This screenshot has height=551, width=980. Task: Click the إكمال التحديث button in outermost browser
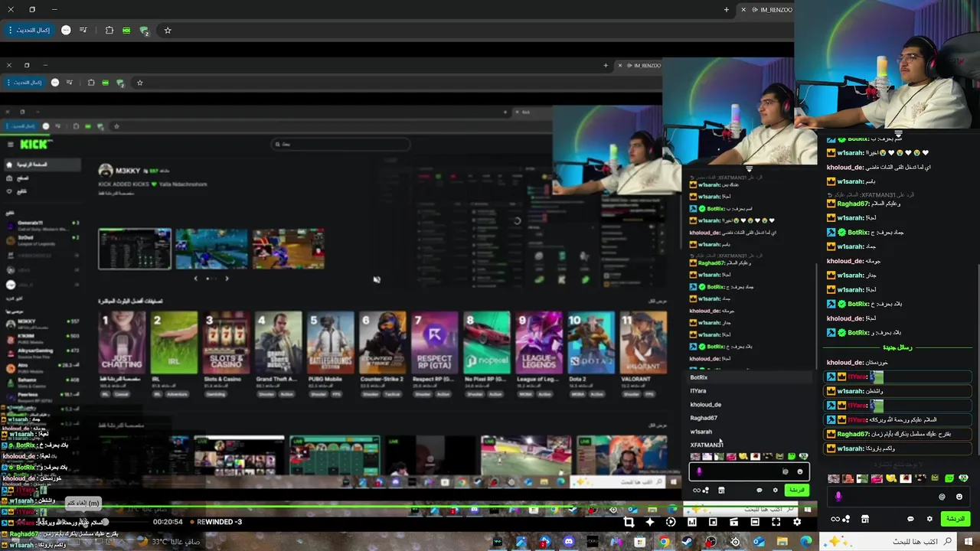[29, 31]
